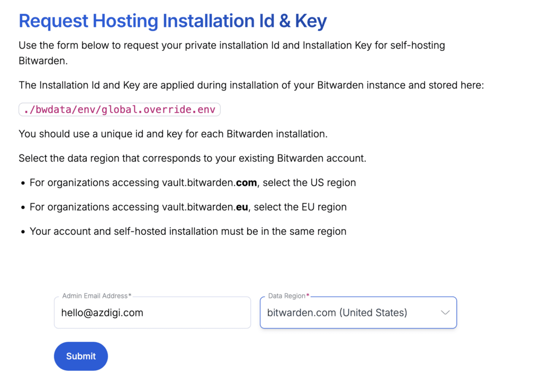
Task: Click the Data Region field label
Action: (x=286, y=296)
